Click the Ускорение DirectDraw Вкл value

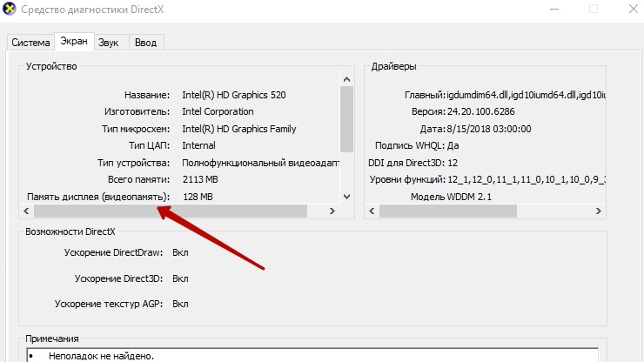coord(180,252)
